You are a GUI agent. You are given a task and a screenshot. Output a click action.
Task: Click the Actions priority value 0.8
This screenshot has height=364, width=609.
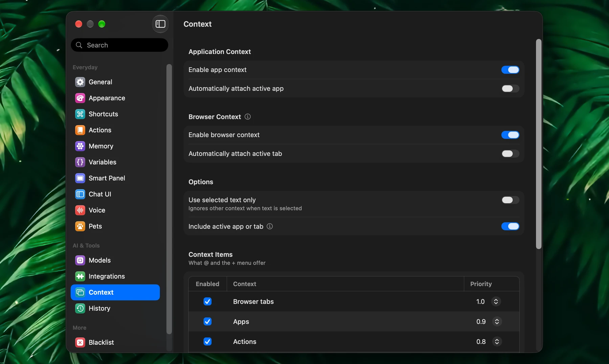tap(481, 341)
